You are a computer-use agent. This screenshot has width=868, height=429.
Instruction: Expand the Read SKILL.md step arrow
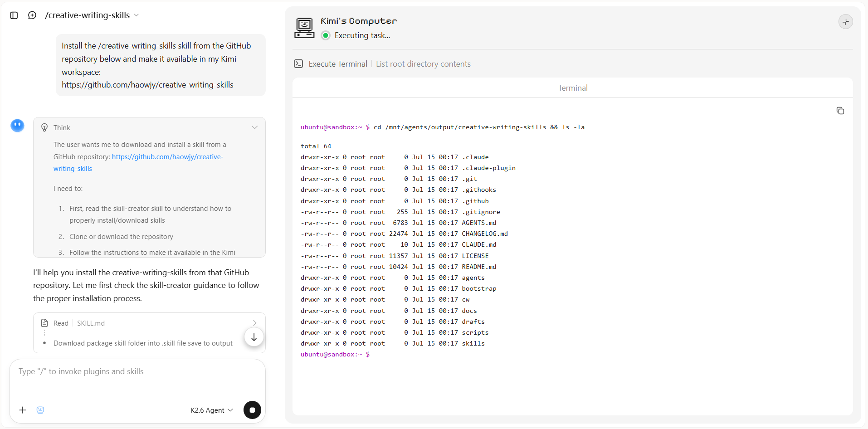click(255, 323)
